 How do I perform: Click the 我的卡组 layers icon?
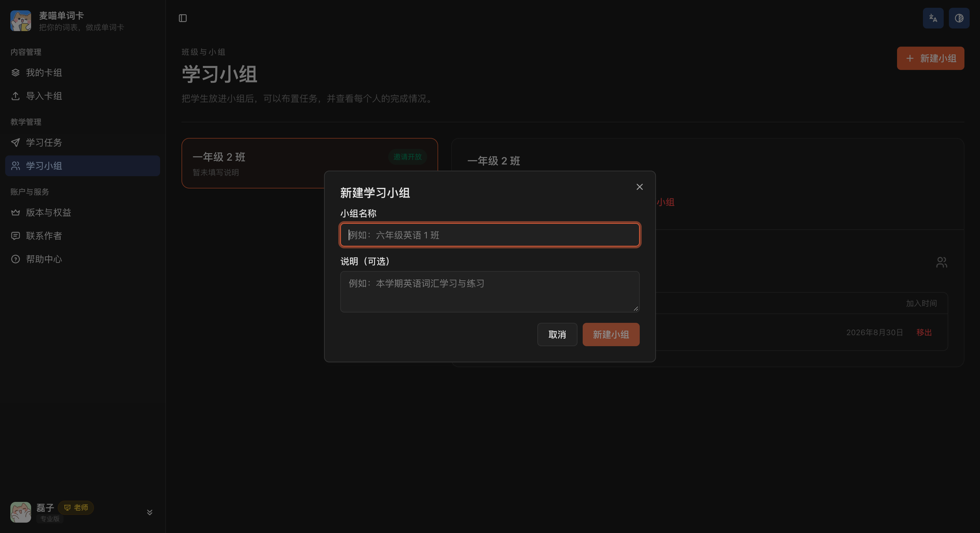tap(16, 73)
